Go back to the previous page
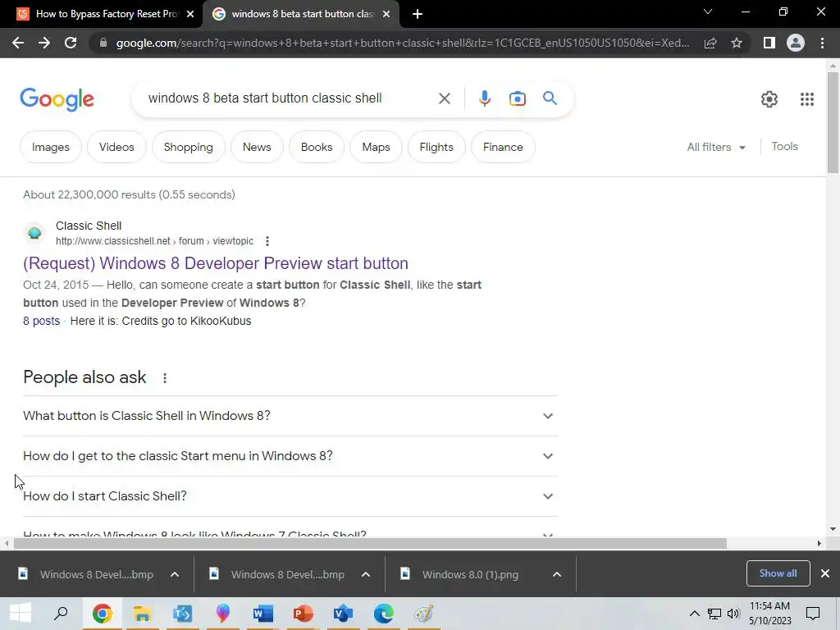Screen dimensions: 840x630 pos(18,43)
